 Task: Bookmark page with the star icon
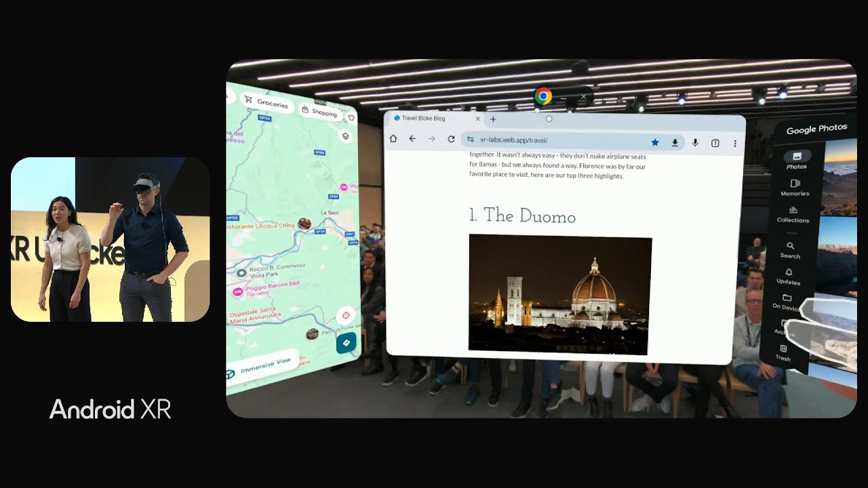[654, 142]
